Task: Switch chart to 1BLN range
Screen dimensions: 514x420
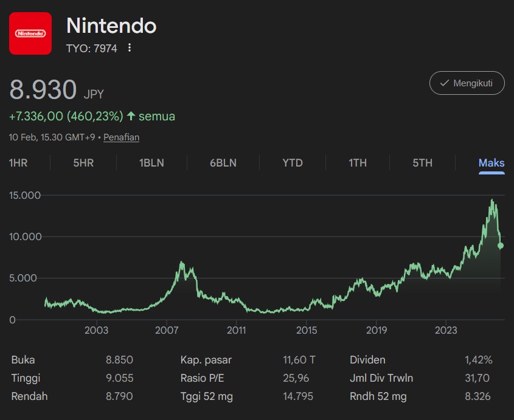Action: click(151, 163)
